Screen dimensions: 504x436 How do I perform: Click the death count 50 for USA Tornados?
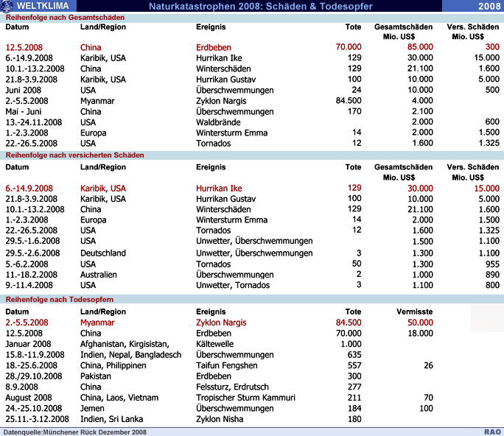[357, 264]
